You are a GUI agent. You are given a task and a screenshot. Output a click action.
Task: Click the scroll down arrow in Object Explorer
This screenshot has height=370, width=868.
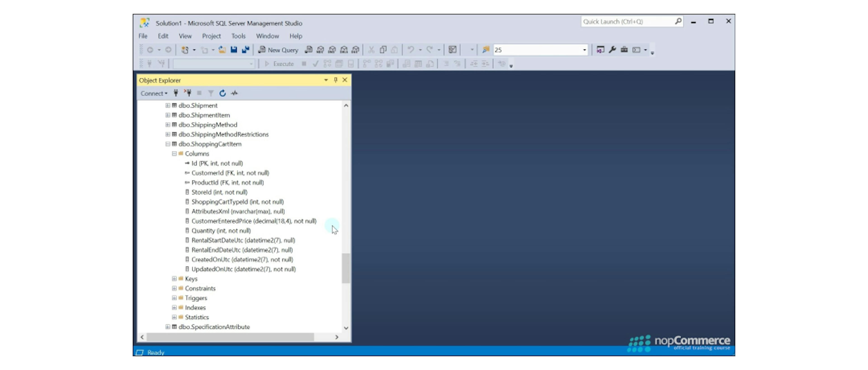(x=346, y=328)
